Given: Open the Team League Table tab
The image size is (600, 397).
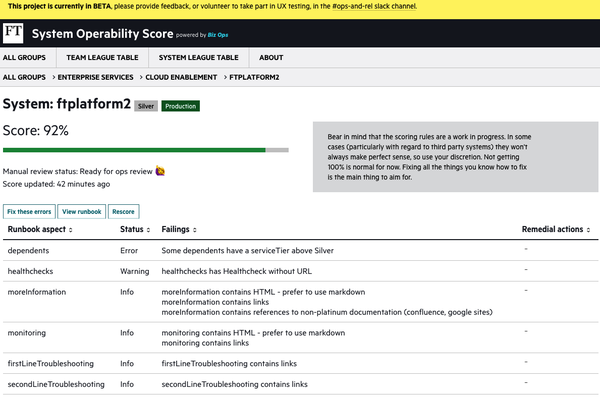Looking at the screenshot, I should (x=102, y=57).
